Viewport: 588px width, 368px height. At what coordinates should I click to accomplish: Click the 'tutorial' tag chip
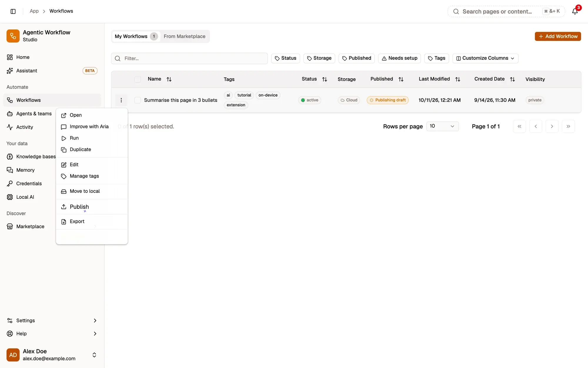click(244, 95)
